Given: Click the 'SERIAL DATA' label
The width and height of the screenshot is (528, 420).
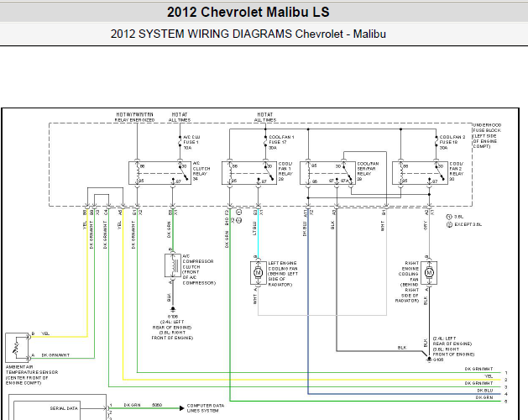Looking at the screenshot, I should coord(64,408).
